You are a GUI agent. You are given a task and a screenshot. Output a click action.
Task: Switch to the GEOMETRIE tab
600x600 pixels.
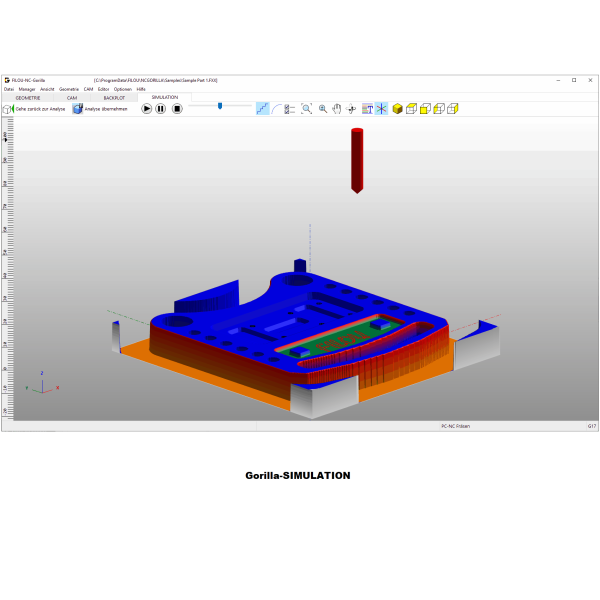[x=29, y=97]
